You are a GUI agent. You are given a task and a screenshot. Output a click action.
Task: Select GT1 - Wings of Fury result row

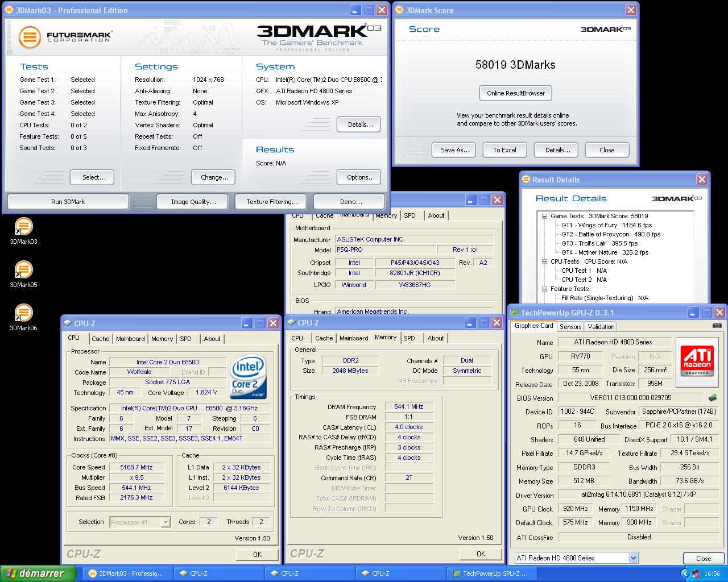click(606, 225)
